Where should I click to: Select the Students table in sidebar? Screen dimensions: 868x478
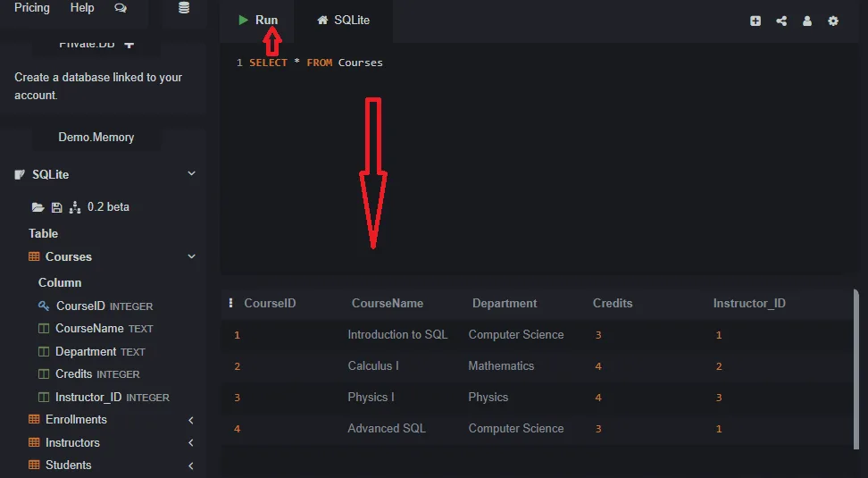[68, 465]
